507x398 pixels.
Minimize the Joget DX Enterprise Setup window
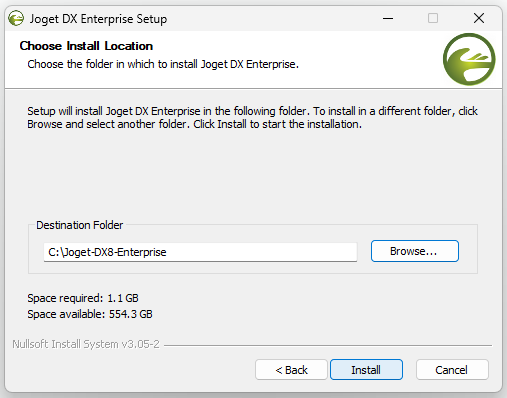pos(388,18)
